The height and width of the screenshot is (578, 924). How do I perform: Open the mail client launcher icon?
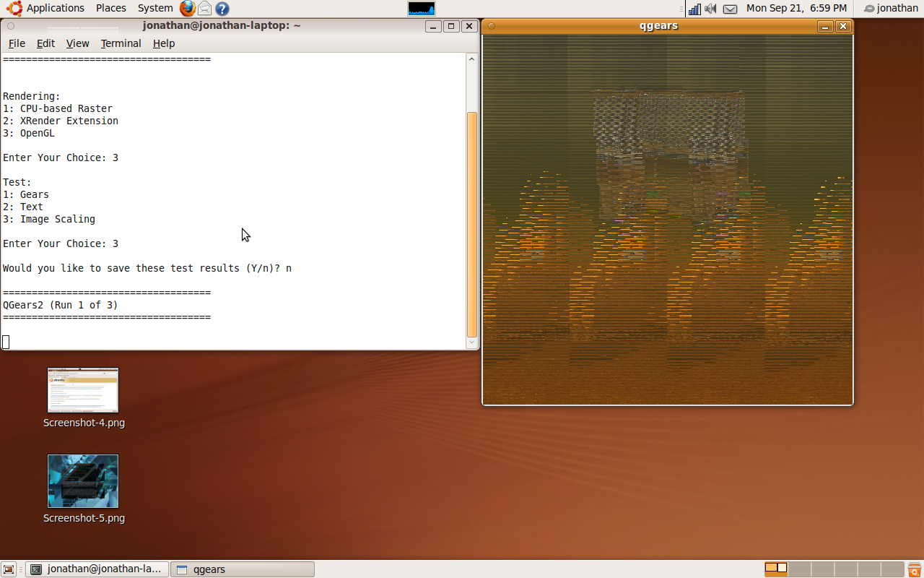tap(205, 9)
